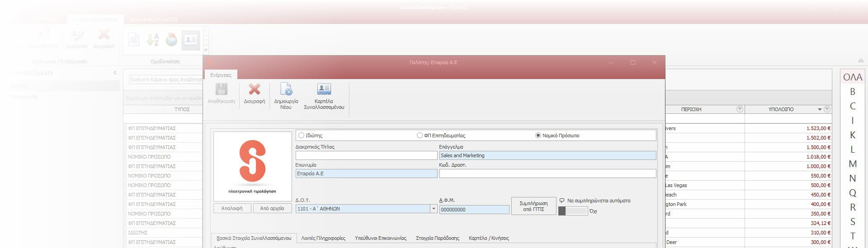Expand the Ομαδοποίηση gallery more arrow
The image size is (868, 248).
tap(206, 50)
